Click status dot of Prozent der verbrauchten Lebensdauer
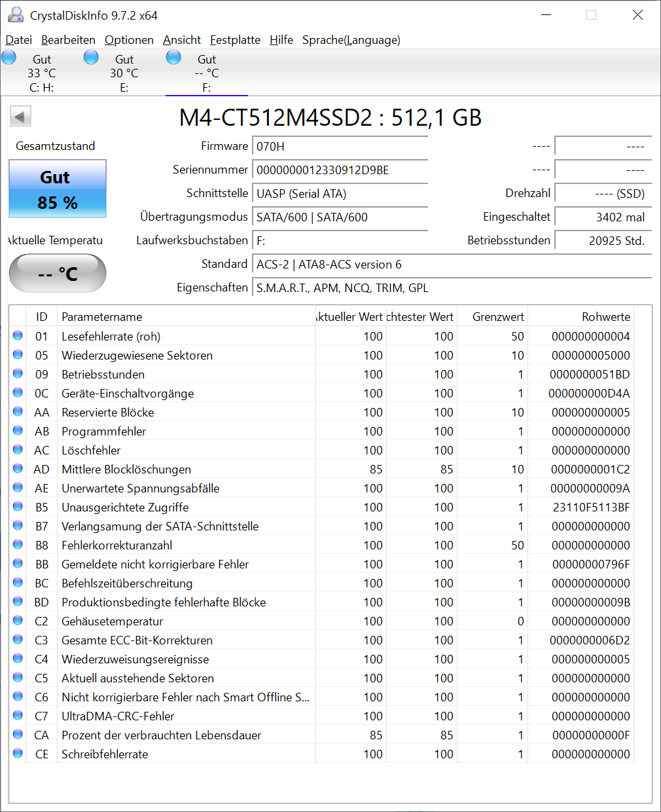 18,735
